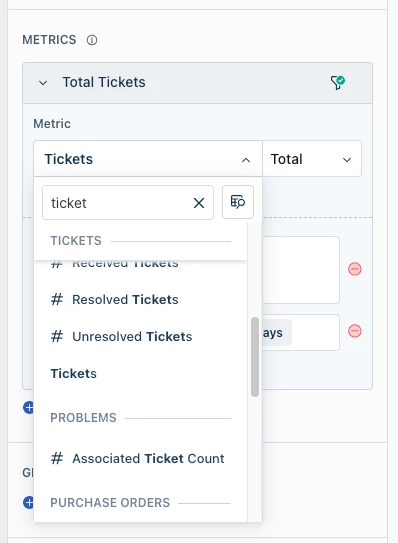
Task: Click the days filter value field
Action: click(301, 332)
